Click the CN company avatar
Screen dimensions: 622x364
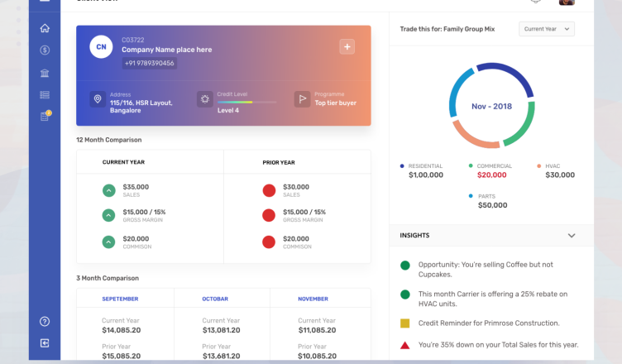(x=101, y=47)
